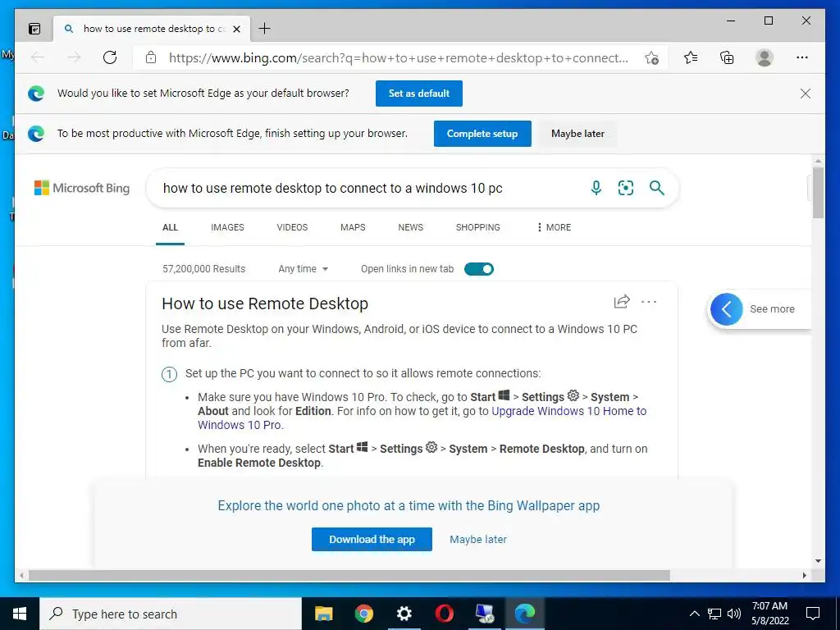Viewport: 840px width, 630px height.
Task: Click Set as default button
Action: coord(419,94)
